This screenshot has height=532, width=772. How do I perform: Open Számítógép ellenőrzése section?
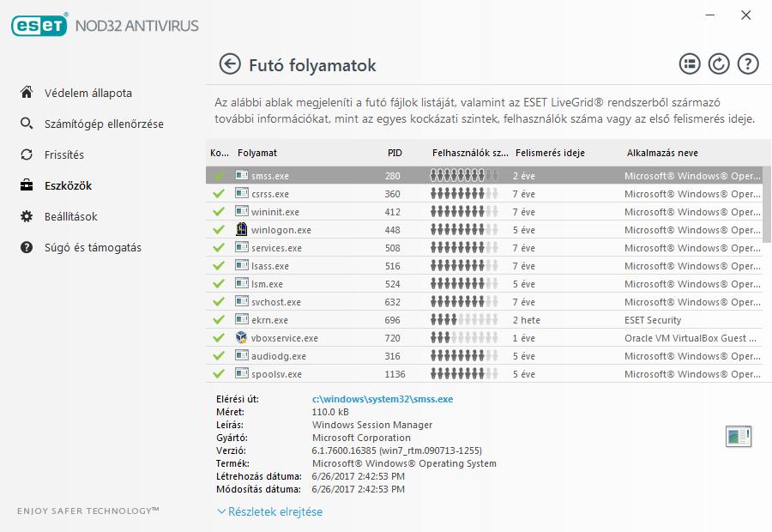coord(104,124)
